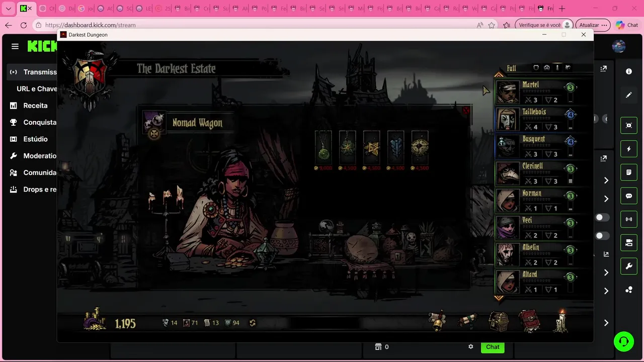644x362 pixels.
Task: Open the rolled scroll activity log icon
Action: (468, 321)
